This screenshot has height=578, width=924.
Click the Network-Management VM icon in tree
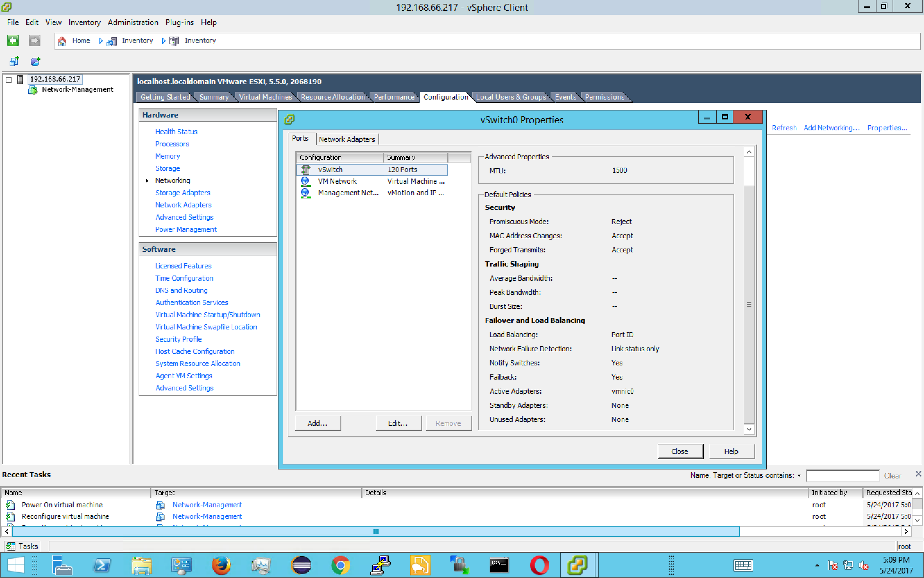(x=33, y=90)
